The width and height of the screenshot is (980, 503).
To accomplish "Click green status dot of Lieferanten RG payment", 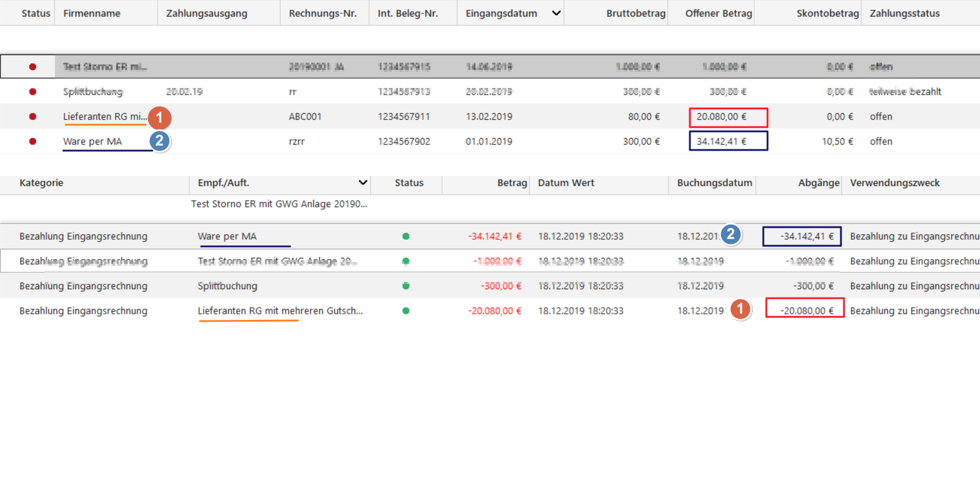I will click(x=406, y=311).
